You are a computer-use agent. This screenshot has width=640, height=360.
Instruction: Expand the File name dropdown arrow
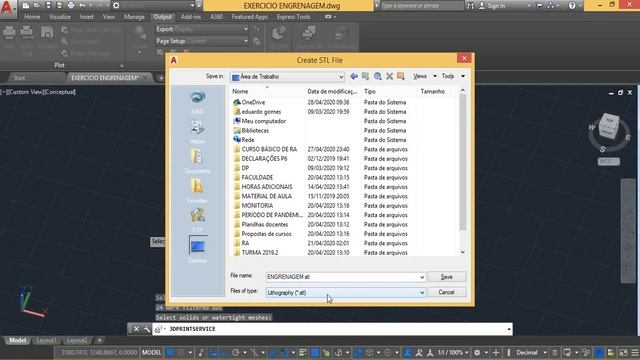(x=422, y=277)
